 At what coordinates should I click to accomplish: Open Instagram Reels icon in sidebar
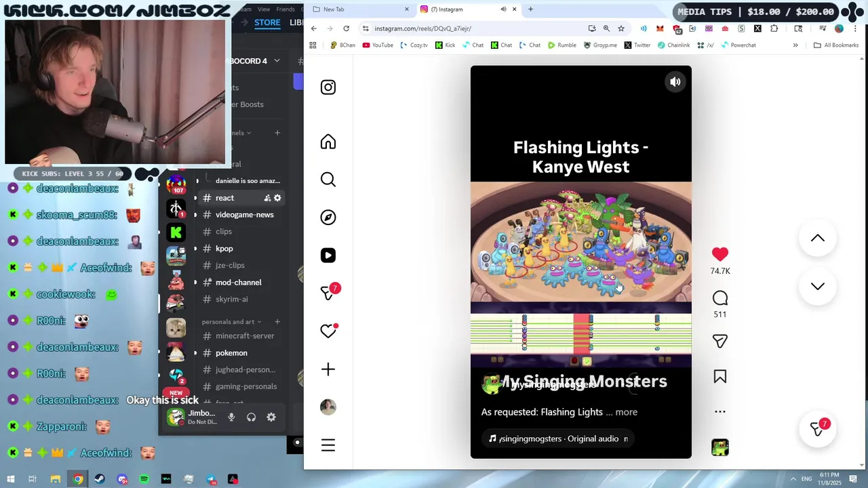click(328, 256)
